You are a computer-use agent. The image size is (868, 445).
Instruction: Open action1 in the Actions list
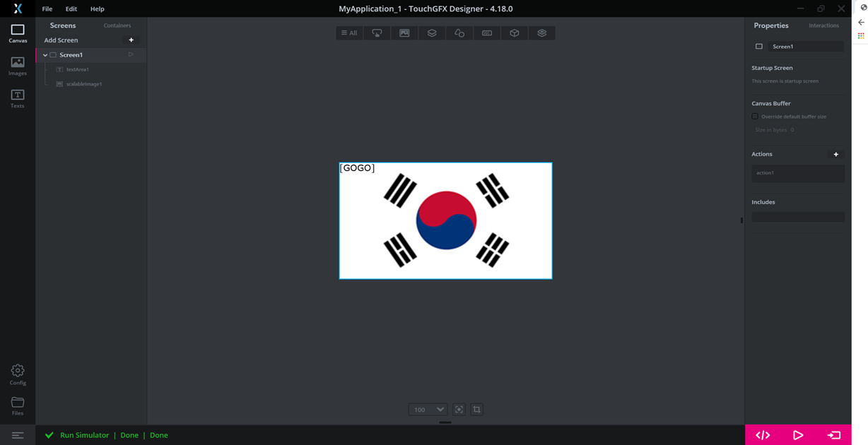(x=798, y=173)
